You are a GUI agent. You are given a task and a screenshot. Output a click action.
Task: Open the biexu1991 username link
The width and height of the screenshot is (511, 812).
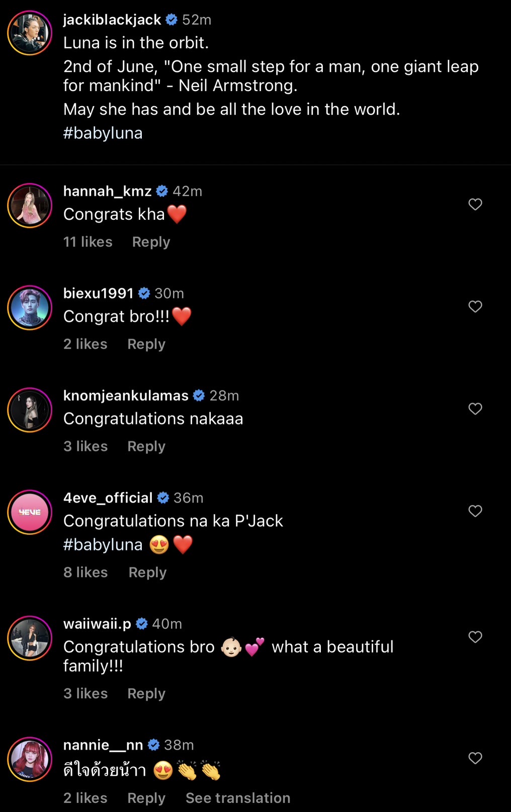99,293
